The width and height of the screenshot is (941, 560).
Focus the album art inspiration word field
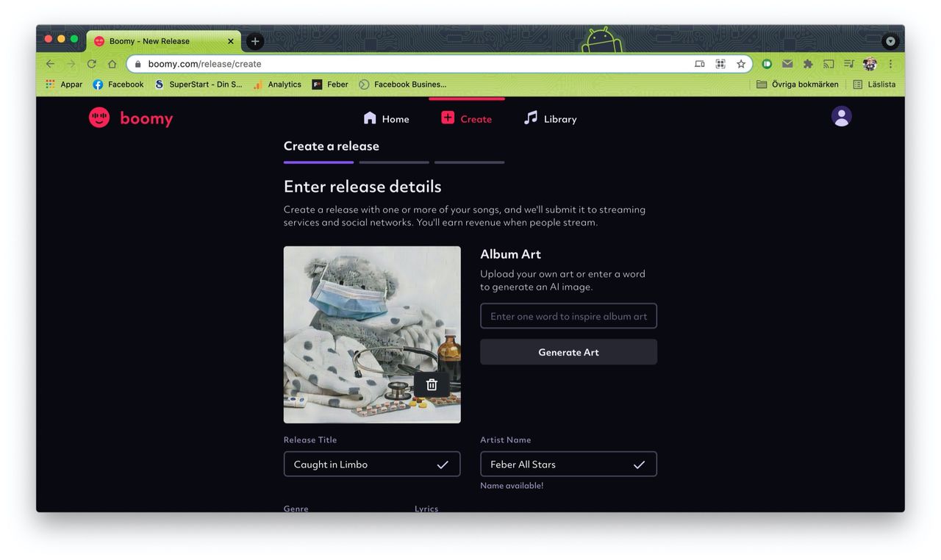[x=568, y=316]
